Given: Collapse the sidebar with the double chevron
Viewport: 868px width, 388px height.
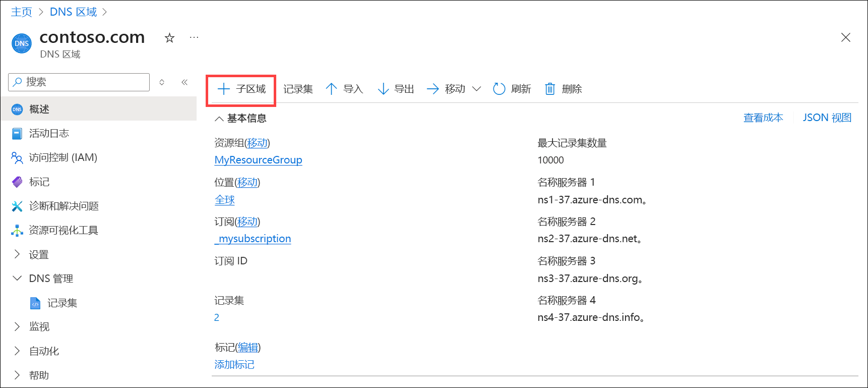Looking at the screenshot, I should tap(184, 82).
